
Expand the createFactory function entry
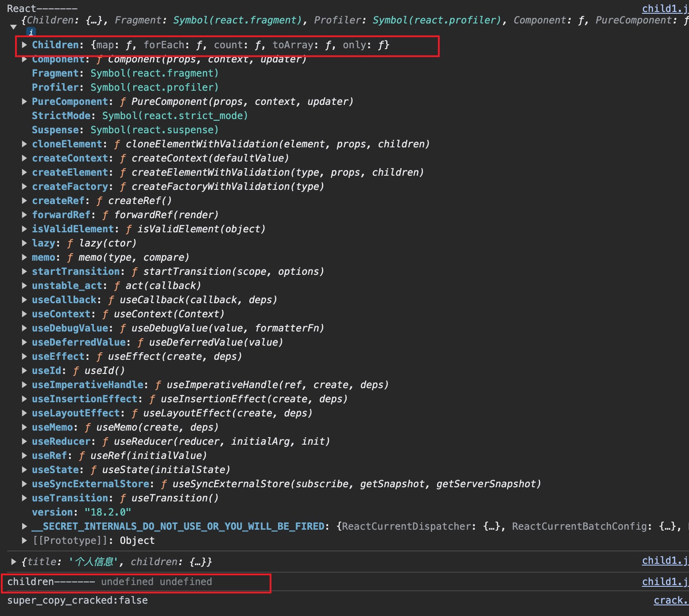[x=25, y=186]
